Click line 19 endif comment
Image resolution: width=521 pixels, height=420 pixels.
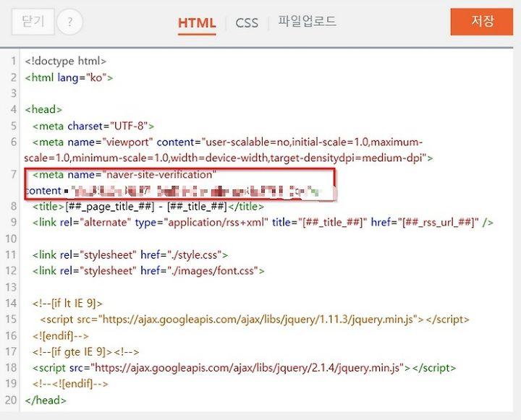coord(70,384)
